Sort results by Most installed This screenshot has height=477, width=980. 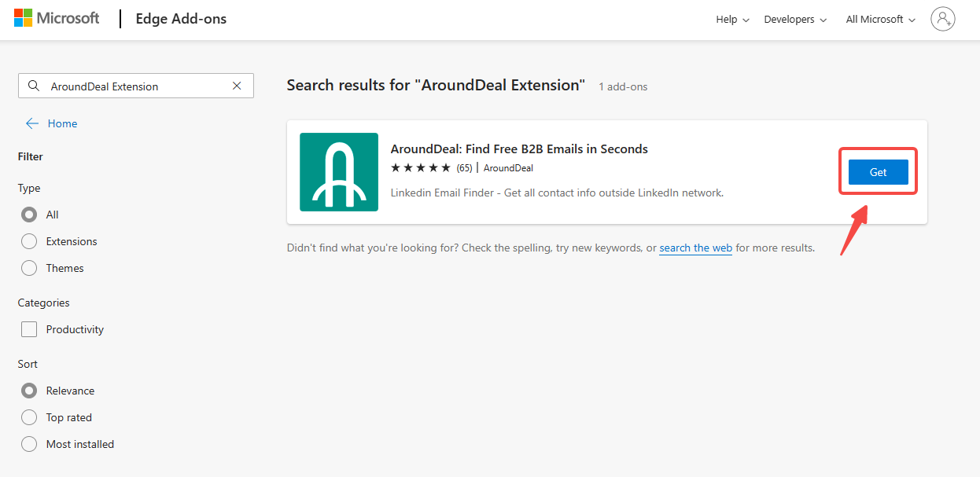(x=29, y=444)
